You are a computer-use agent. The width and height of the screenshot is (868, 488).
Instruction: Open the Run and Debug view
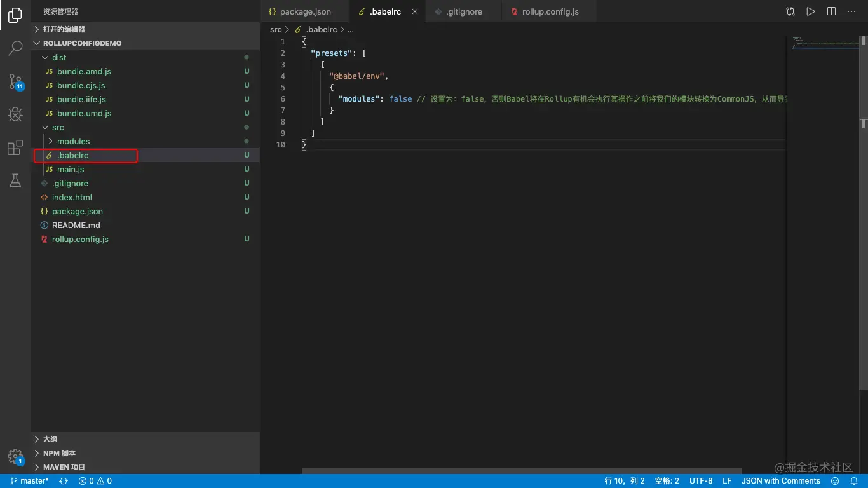15,114
